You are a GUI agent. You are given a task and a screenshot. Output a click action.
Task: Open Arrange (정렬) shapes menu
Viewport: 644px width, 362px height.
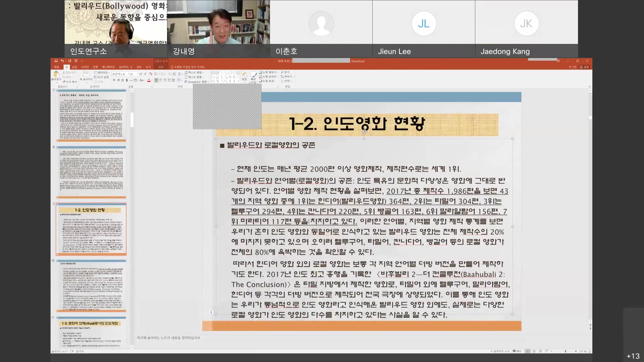point(244,76)
